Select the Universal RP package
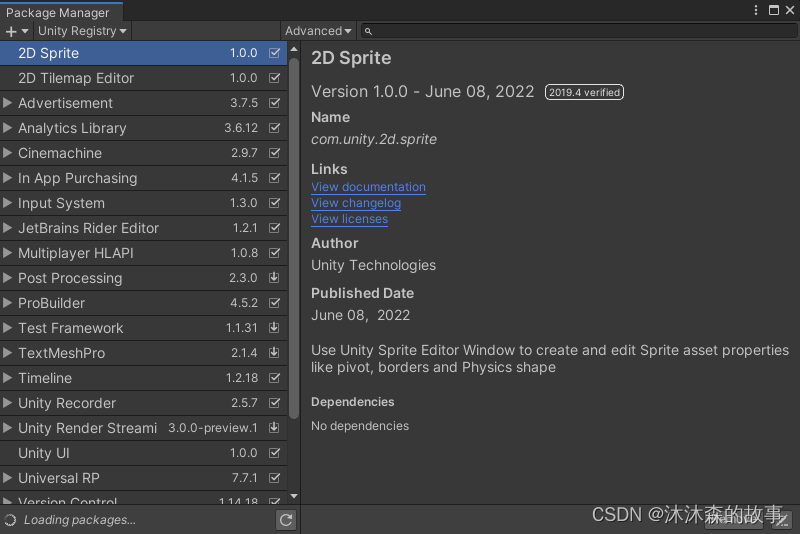 click(143, 478)
